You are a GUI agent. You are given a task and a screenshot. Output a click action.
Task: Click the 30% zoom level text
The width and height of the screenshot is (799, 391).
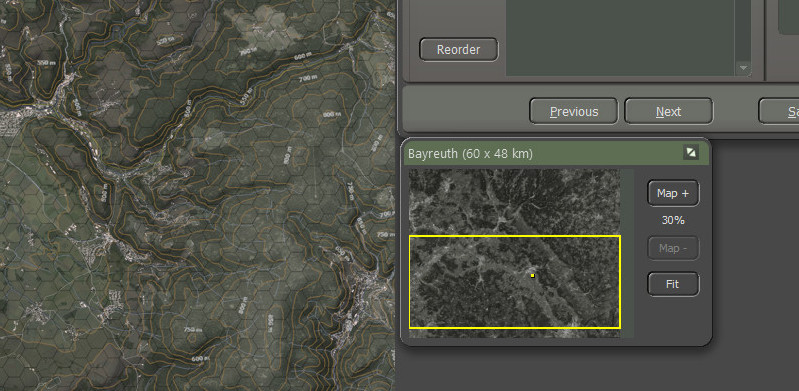(673, 221)
